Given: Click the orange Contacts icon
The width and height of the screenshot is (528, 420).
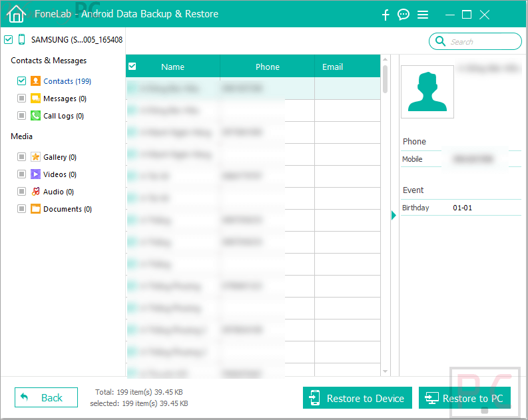Looking at the screenshot, I should (x=35, y=81).
